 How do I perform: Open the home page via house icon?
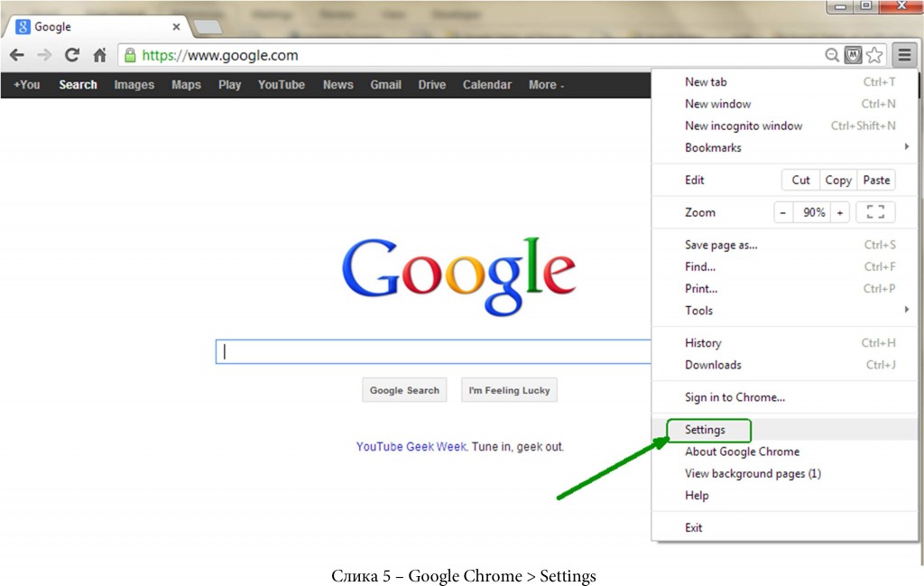[x=99, y=55]
